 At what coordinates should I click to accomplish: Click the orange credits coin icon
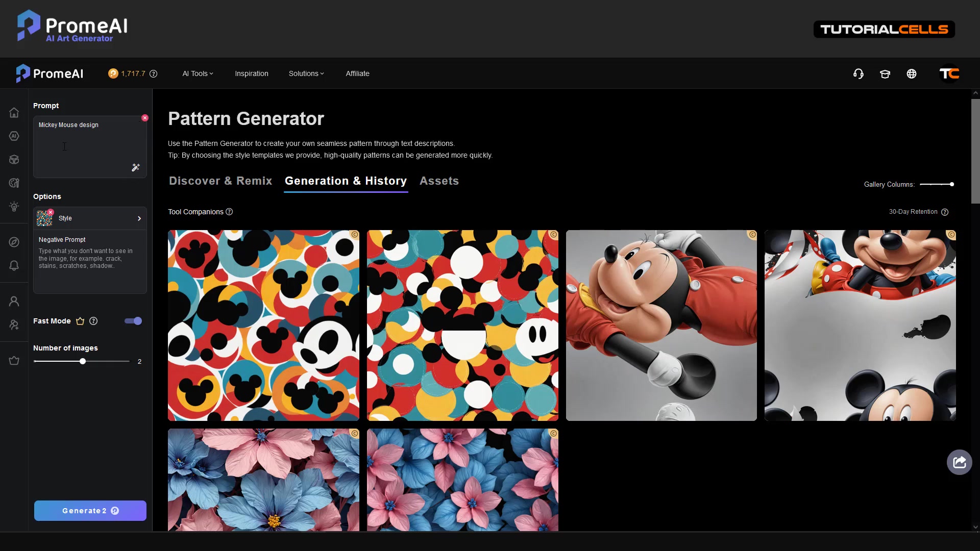[113, 73]
